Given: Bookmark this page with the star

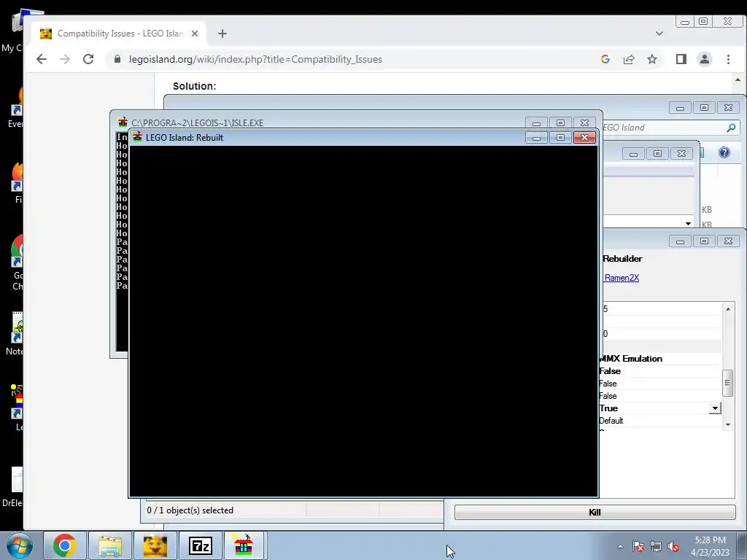Looking at the screenshot, I should 652,59.
